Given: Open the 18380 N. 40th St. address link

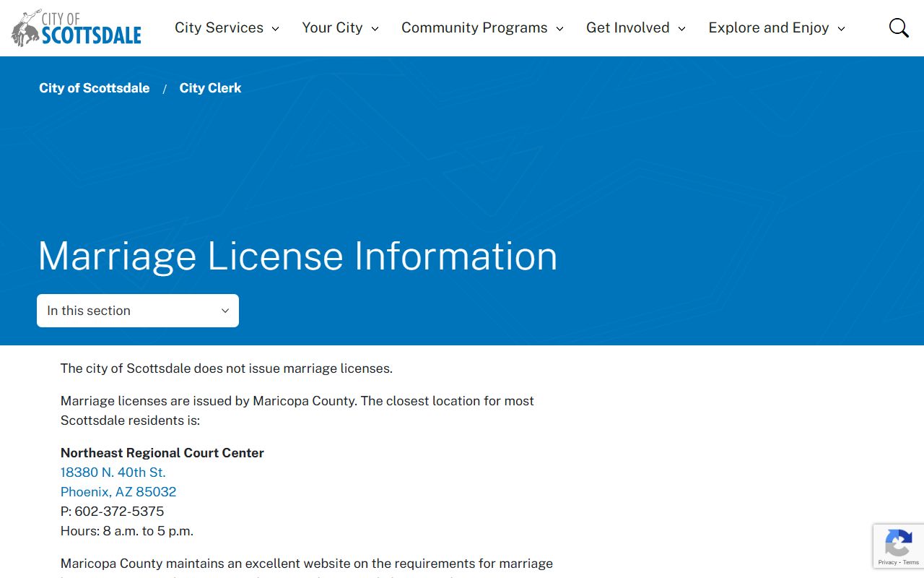Looking at the screenshot, I should [x=113, y=473].
